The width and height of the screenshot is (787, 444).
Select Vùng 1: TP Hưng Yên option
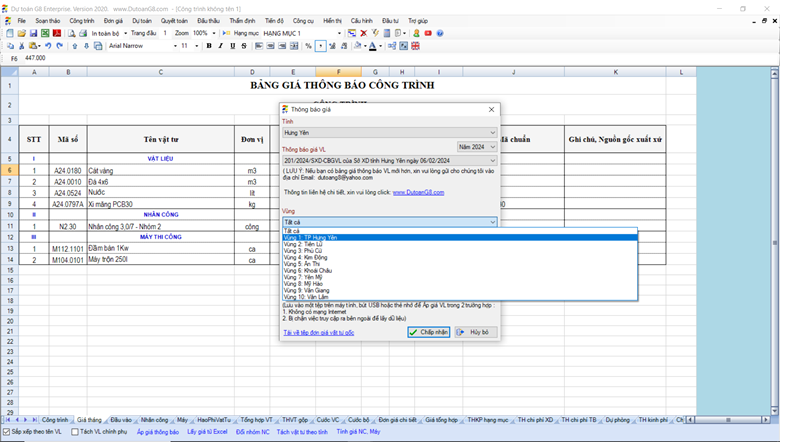click(x=460, y=237)
